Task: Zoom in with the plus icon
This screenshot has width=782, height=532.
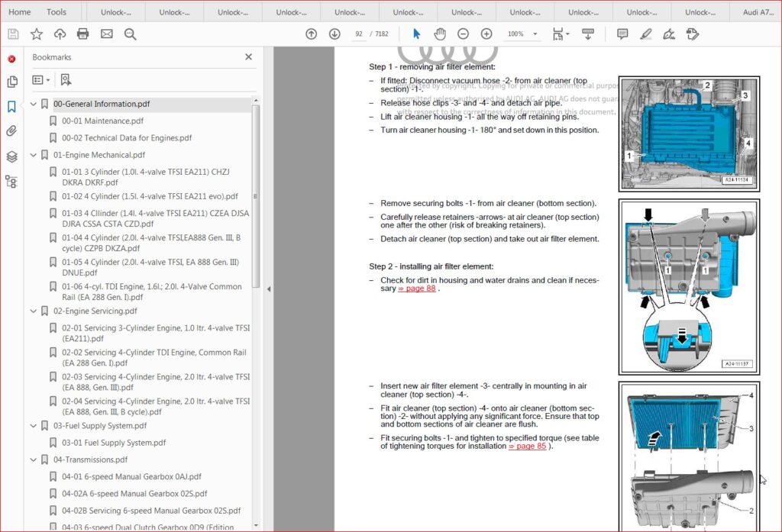Action: 486,34
